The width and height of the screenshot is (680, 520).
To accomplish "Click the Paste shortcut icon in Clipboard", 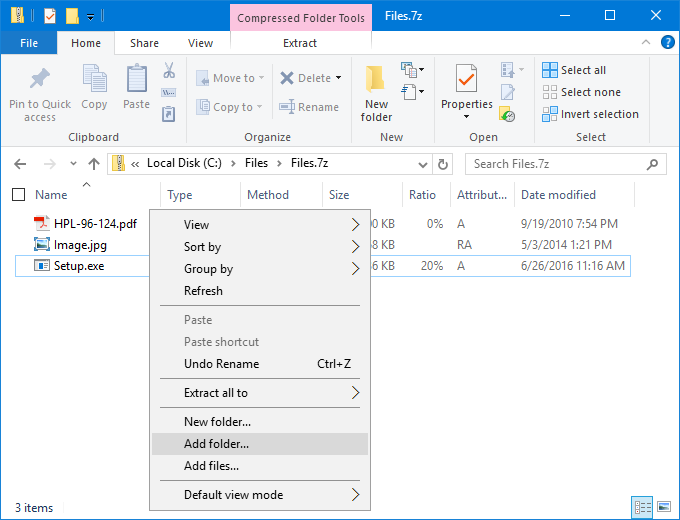I will coord(168,114).
